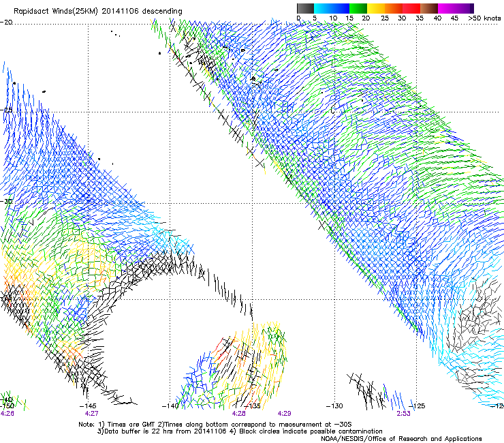Click the orange 25-30 knots legend swatch
The height and width of the screenshot is (443, 504).
pos(394,8)
